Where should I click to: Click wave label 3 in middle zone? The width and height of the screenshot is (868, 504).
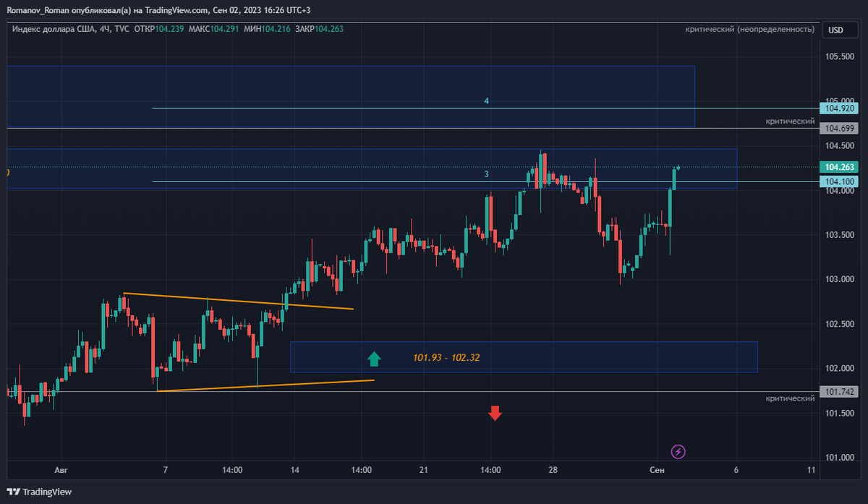click(x=487, y=174)
